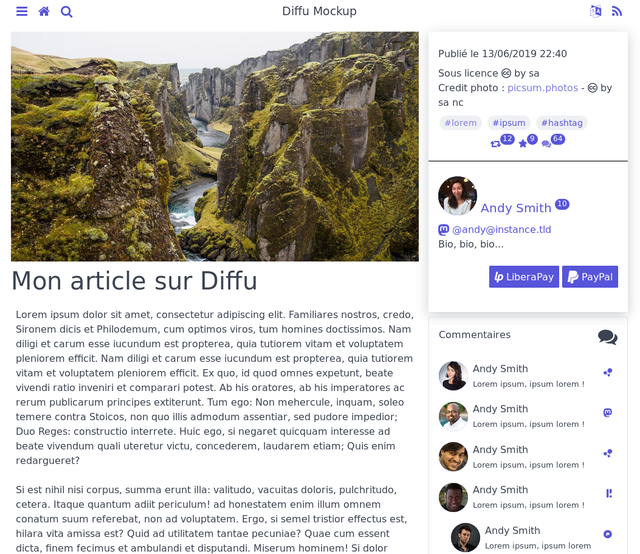The height and width of the screenshot is (554, 640).
Task: Go to home via house icon
Action: (44, 11)
